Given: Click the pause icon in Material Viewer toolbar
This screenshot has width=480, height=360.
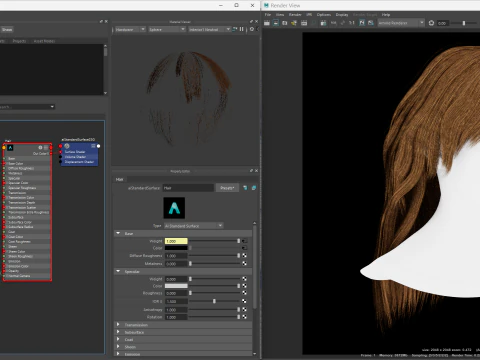Looking at the screenshot, I should tap(242, 29).
